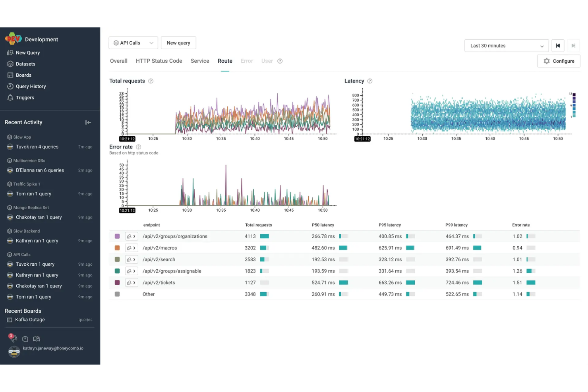Viewport: 588px width, 392px height.
Task: Open the Configure settings button
Action: (x=559, y=61)
